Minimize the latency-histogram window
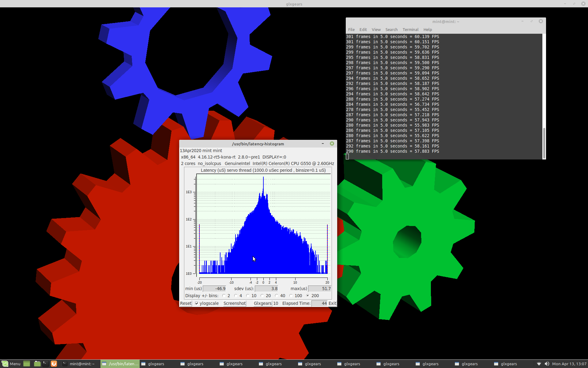588x368 pixels. pyautogui.click(x=323, y=144)
